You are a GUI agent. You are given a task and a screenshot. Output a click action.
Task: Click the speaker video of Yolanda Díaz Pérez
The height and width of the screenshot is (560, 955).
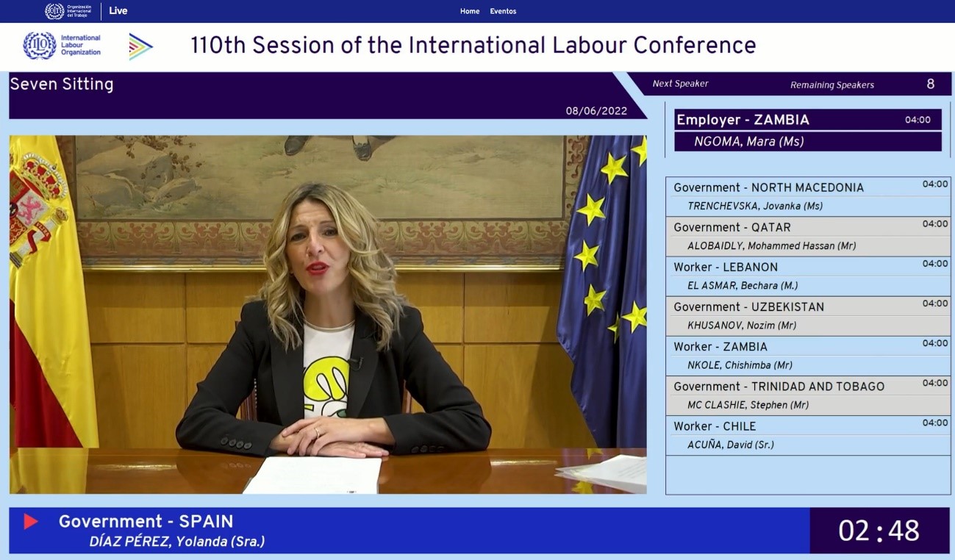[x=328, y=314]
